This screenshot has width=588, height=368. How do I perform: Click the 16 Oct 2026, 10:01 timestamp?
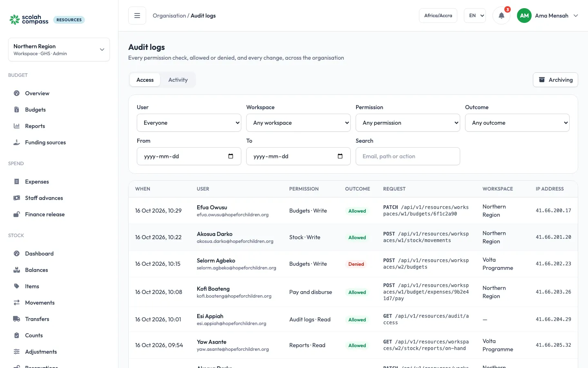click(158, 319)
